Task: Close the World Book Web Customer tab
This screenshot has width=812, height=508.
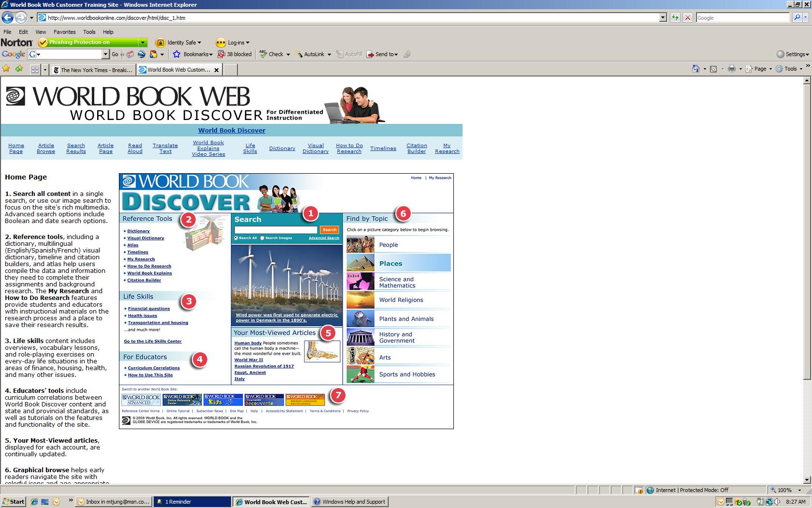Action: click(217, 70)
